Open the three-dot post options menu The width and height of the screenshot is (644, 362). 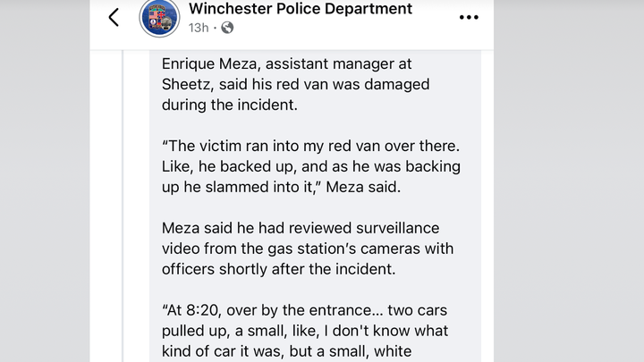click(x=469, y=17)
